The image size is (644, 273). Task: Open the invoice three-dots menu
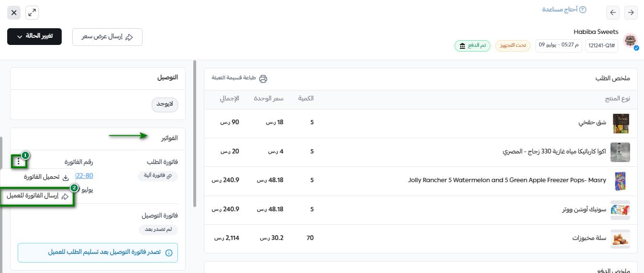pyautogui.click(x=18, y=162)
